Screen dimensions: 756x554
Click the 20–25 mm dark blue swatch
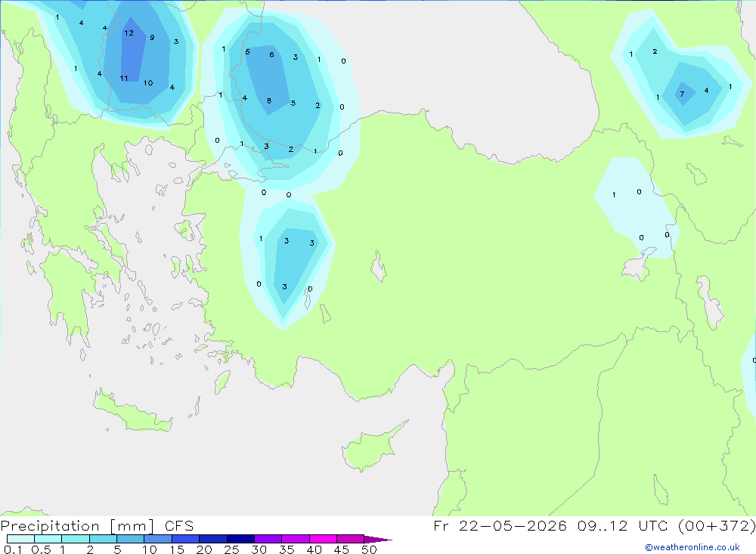point(213,539)
